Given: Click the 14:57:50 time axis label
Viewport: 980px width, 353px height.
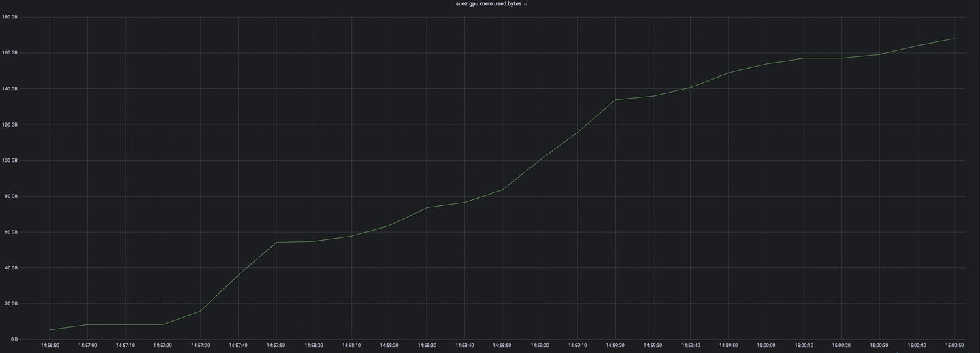Looking at the screenshot, I should click(x=276, y=346).
